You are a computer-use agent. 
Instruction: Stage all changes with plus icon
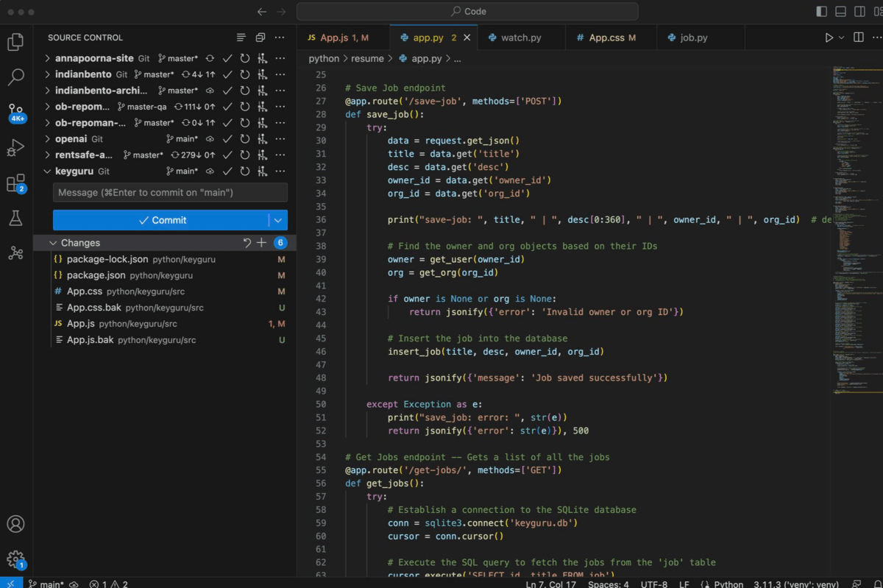(x=261, y=243)
